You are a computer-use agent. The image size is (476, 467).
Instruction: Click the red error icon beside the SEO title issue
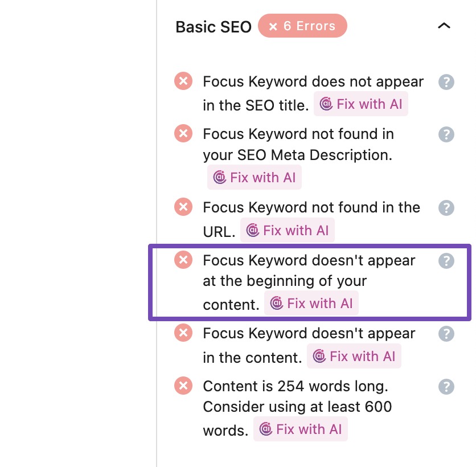coord(183,81)
